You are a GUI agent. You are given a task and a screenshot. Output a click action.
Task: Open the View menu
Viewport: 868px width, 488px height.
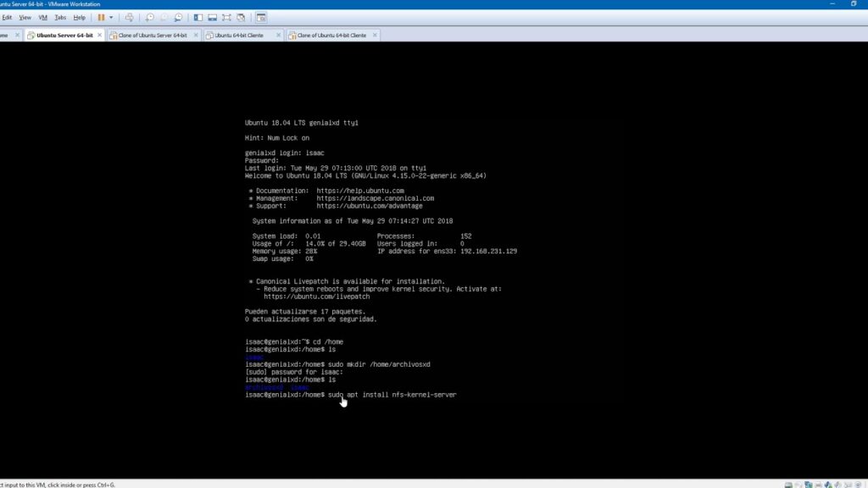point(25,17)
